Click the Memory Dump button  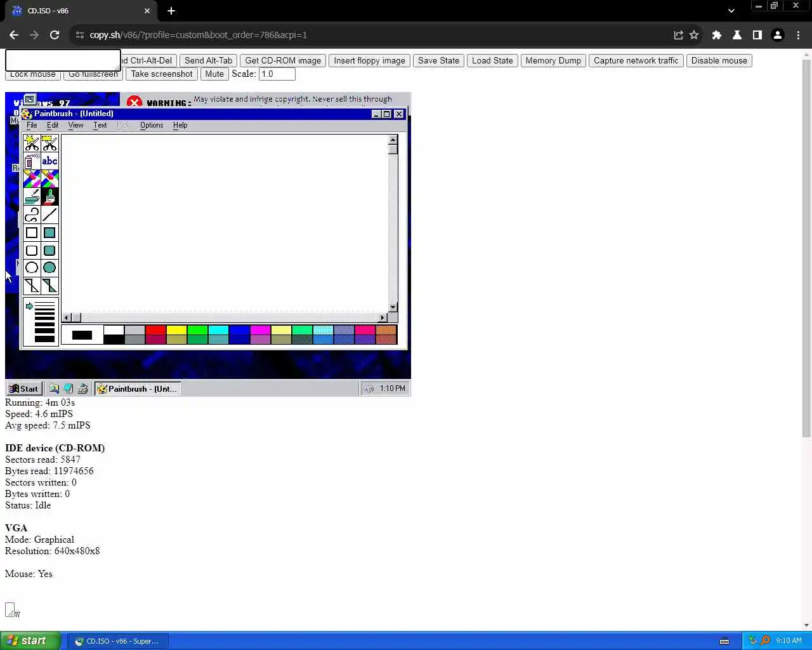point(553,61)
